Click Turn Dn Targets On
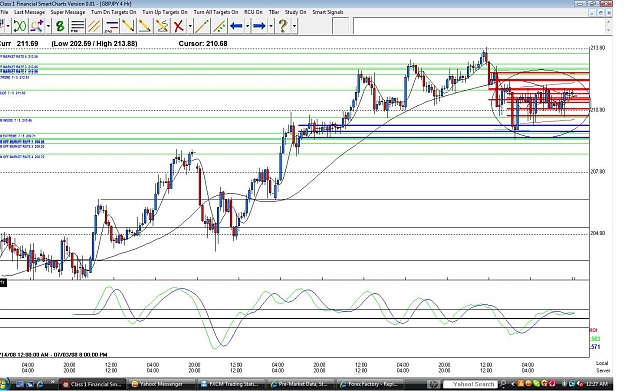This screenshot has height=391, width=625. [x=114, y=12]
